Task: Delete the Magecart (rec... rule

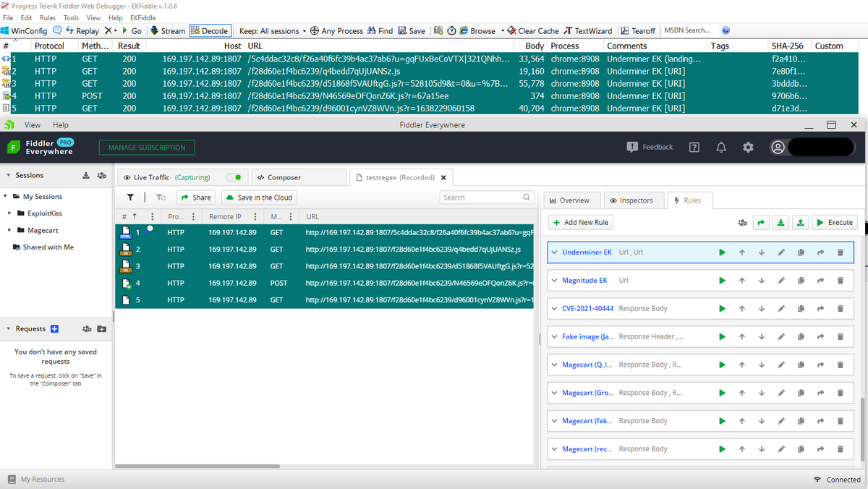Action: tap(840, 449)
